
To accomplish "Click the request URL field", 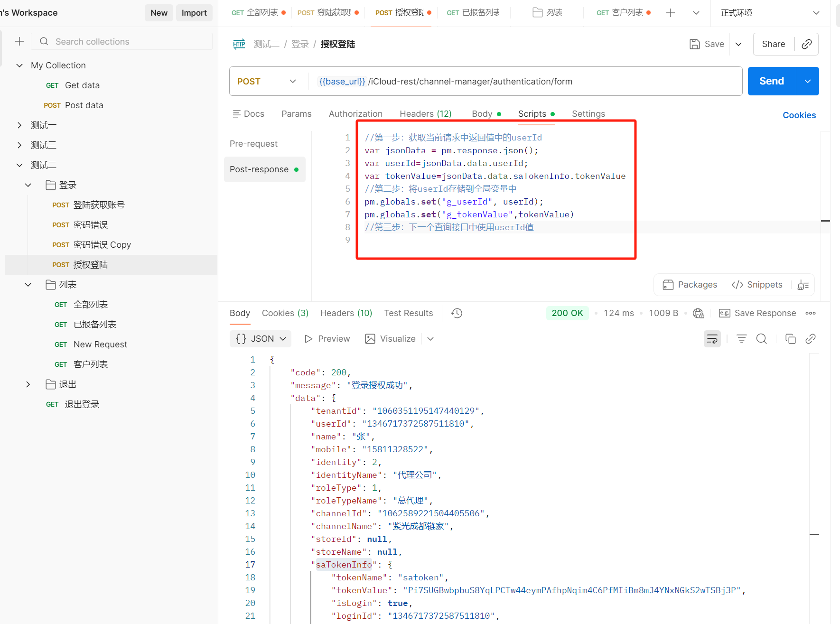I will [x=524, y=82].
